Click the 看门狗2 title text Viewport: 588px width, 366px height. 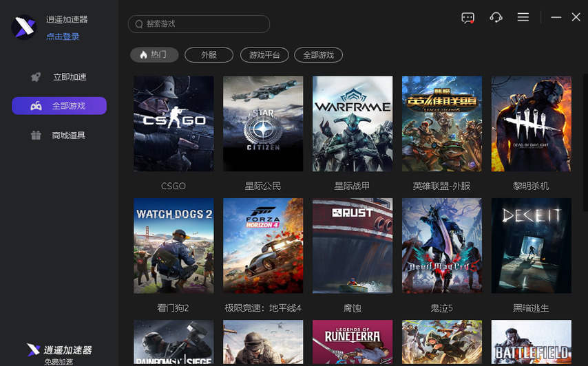coord(173,308)
